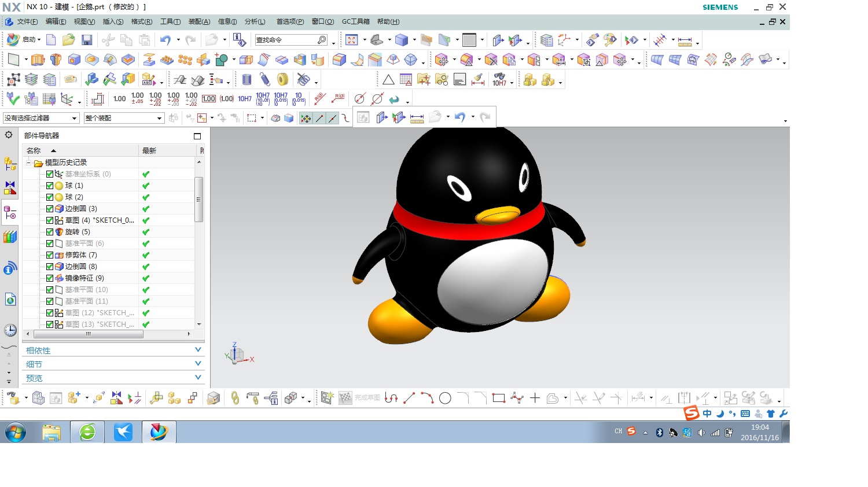
Task: Click in the 查找命令 search field
Action: [292, 40]
